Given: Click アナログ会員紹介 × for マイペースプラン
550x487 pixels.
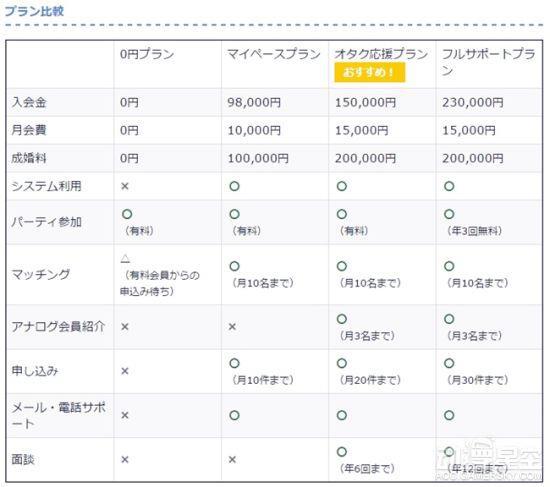Looking at the screenshot, I should (x=232, y=327).
